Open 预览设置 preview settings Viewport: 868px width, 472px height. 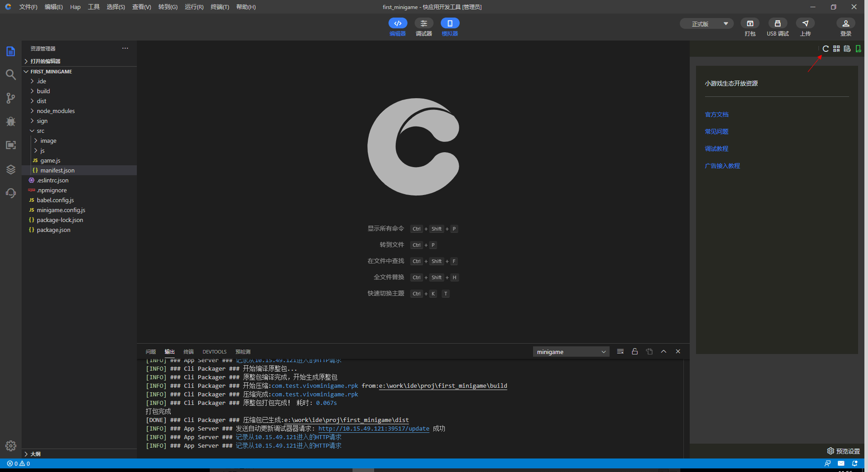pos(844,451)
